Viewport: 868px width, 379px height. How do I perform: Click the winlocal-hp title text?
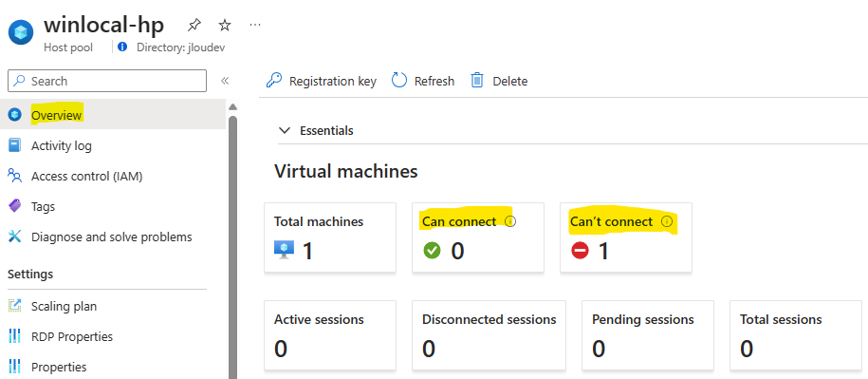[104, 25]
